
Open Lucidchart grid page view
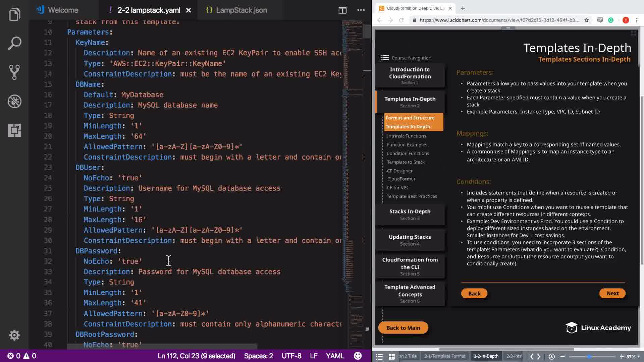tap(391, 357)
